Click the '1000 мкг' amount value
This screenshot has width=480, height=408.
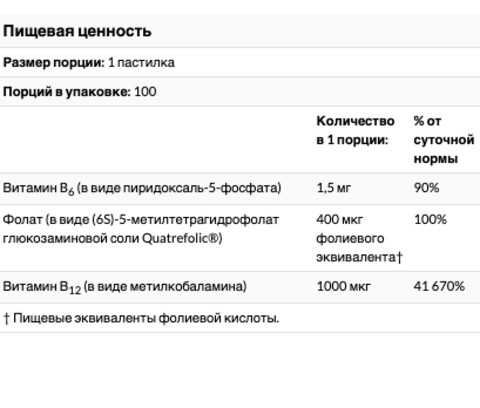point(343,286)
